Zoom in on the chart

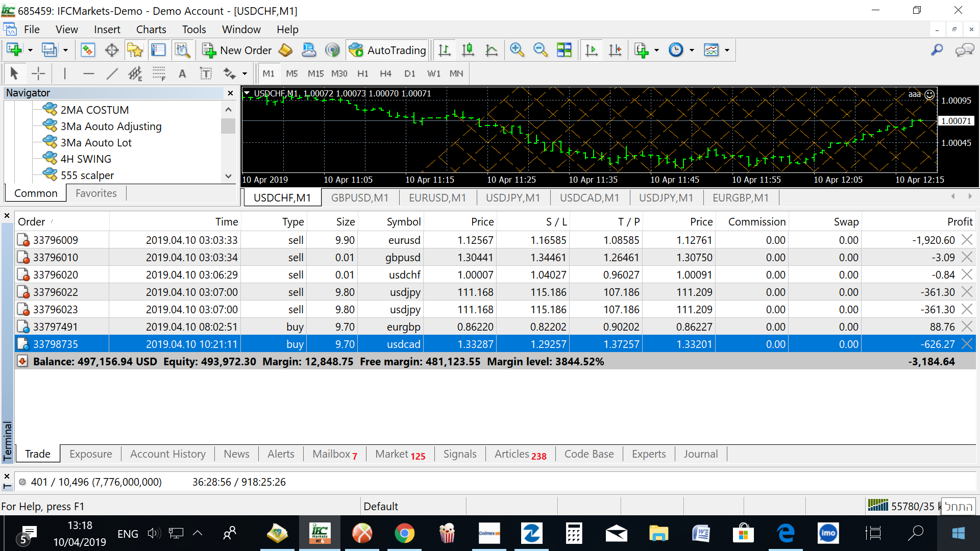(x=517, y=50)
